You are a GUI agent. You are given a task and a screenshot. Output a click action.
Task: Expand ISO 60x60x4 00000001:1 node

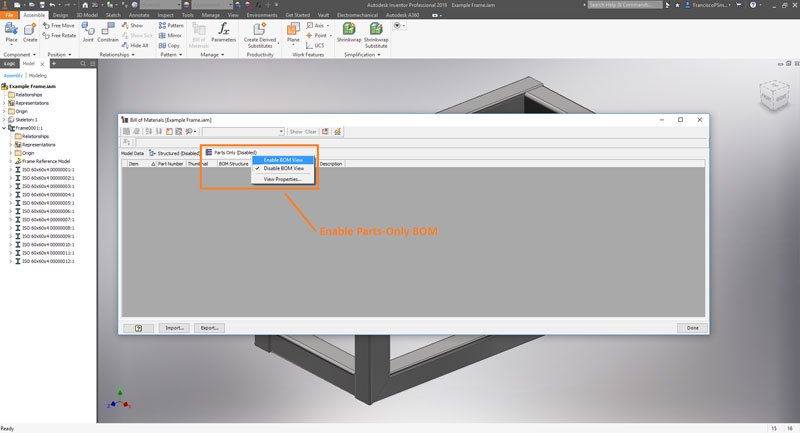click(11, 169)
